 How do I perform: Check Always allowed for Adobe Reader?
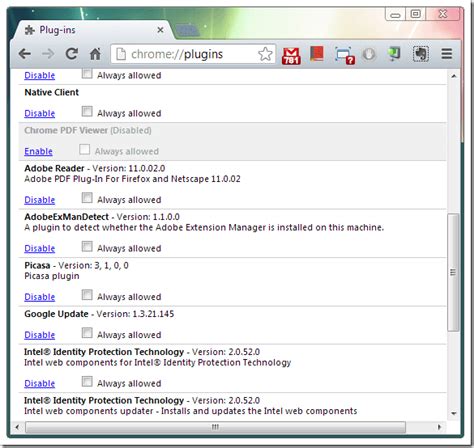[87, 198]
